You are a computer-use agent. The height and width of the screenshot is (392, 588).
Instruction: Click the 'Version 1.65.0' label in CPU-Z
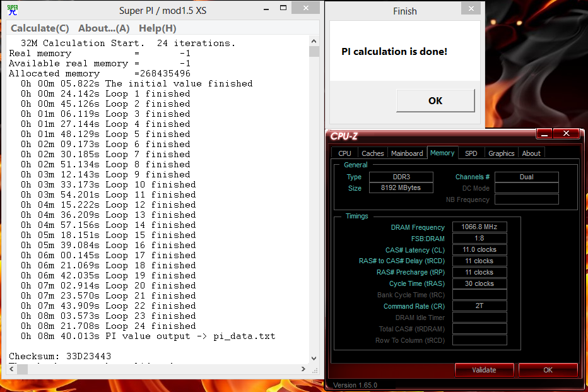(355, 385)
